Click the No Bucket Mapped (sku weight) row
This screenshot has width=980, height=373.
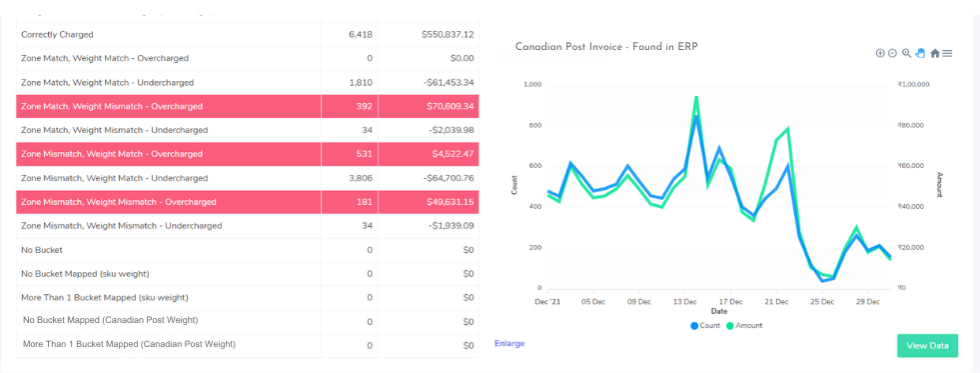coord(248,273)
